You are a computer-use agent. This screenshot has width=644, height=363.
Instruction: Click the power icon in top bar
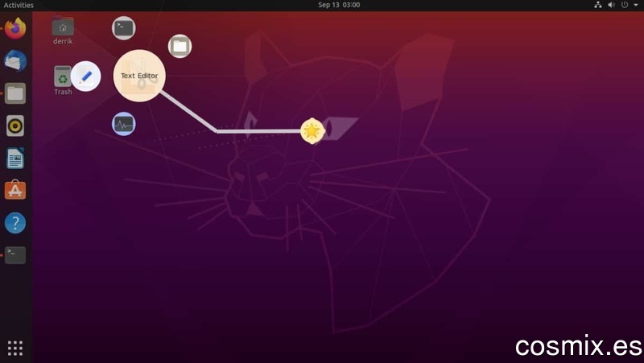pyautogui.click(x=625, y=5)
